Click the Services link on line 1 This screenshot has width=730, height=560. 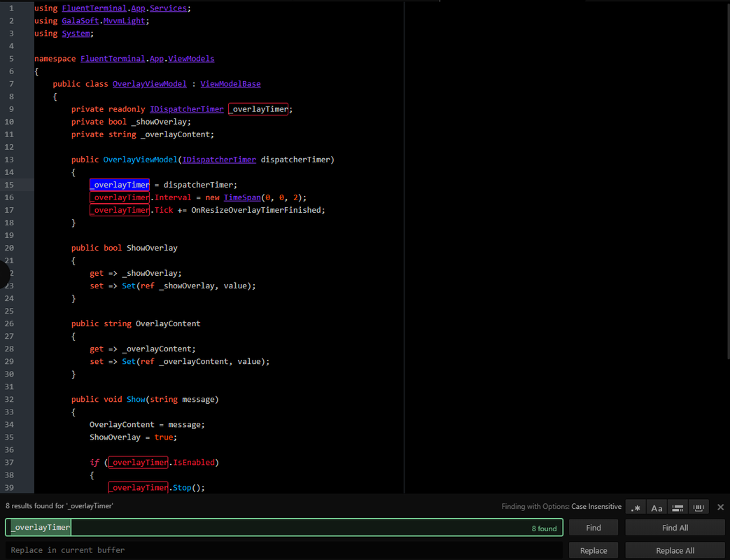click(168, 8)
